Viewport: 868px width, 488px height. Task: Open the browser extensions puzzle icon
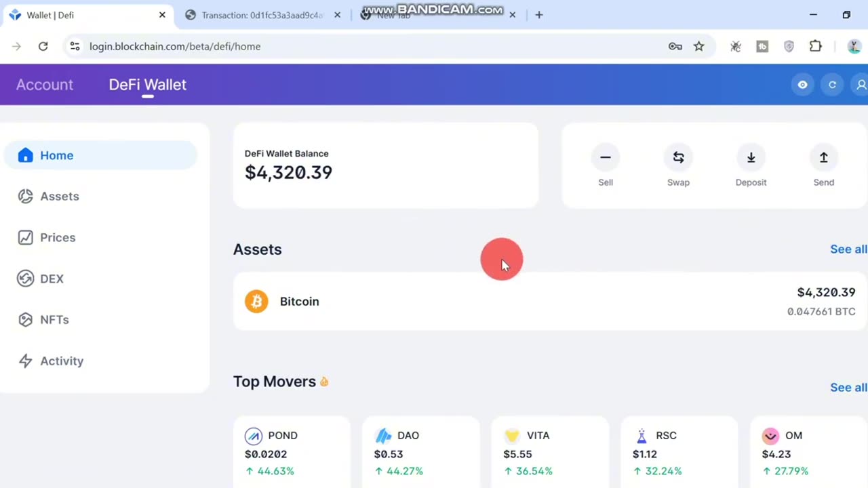tap(815, 46)
